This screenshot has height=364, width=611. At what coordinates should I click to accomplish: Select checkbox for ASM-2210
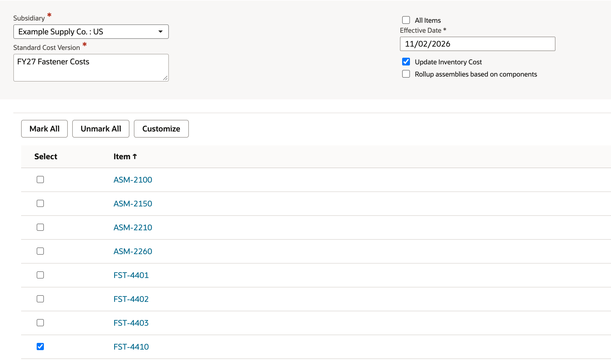(40, 227)
